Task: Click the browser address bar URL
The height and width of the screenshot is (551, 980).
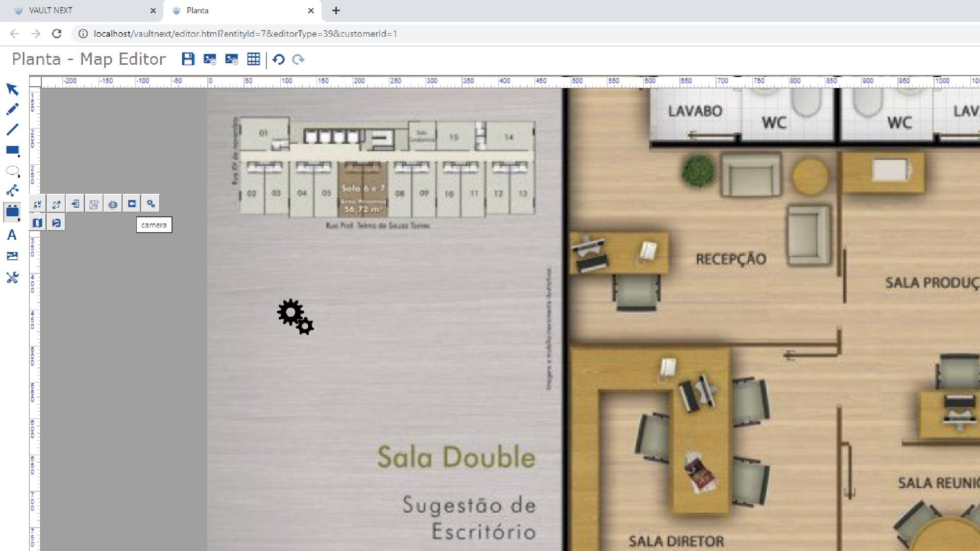Action: click(245, 34)
